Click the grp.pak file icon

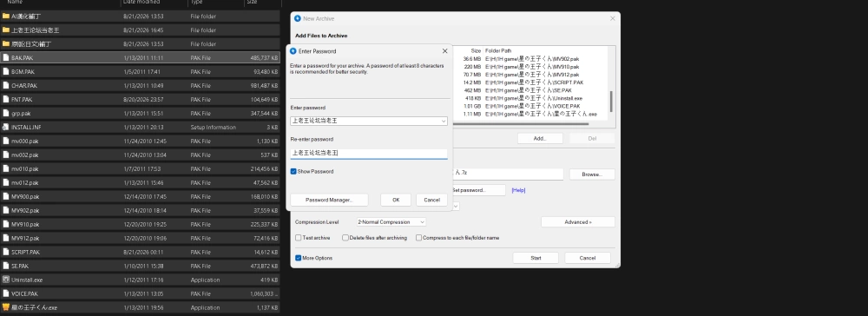click(6, 114)
